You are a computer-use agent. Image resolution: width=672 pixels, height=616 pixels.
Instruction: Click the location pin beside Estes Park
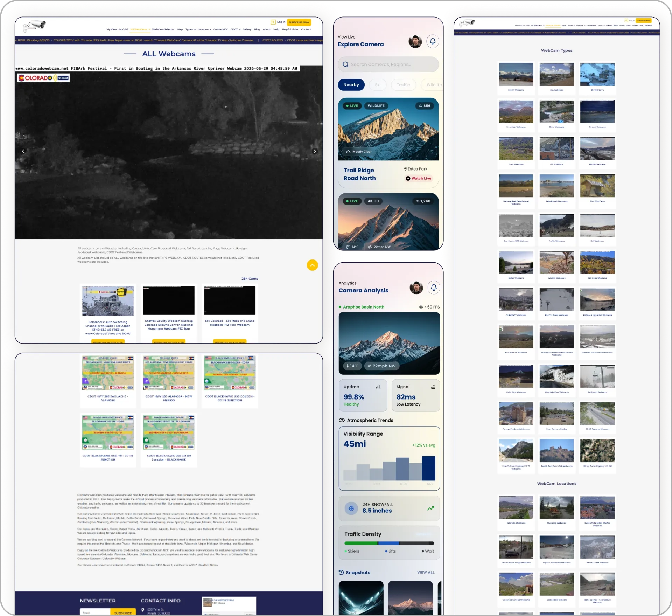click(x=405, y=169)
